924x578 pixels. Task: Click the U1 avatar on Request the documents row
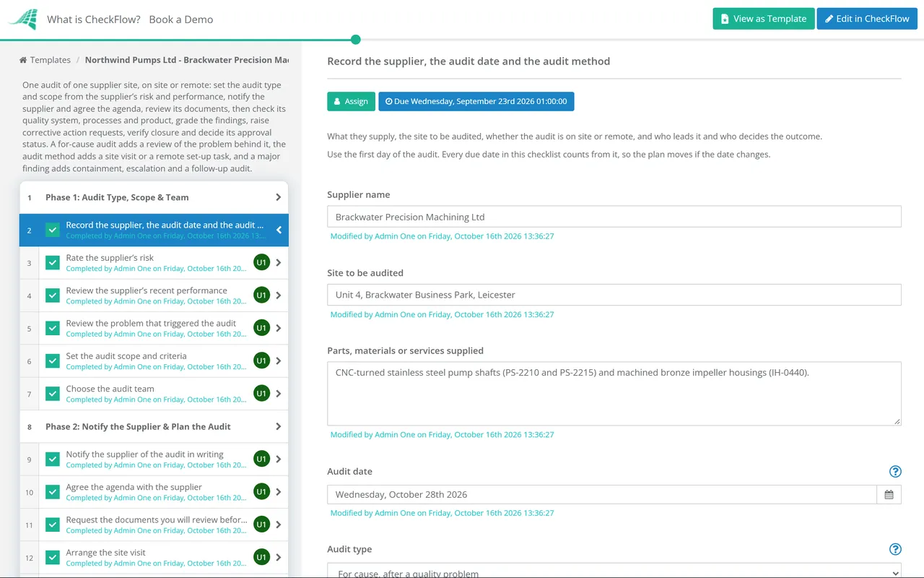[261, 525]
